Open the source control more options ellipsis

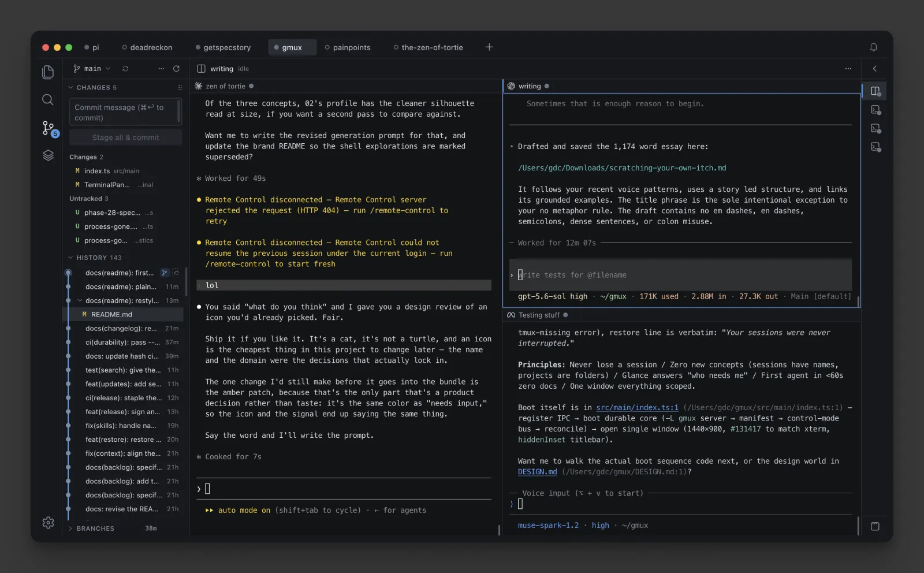tap(161, 68)
